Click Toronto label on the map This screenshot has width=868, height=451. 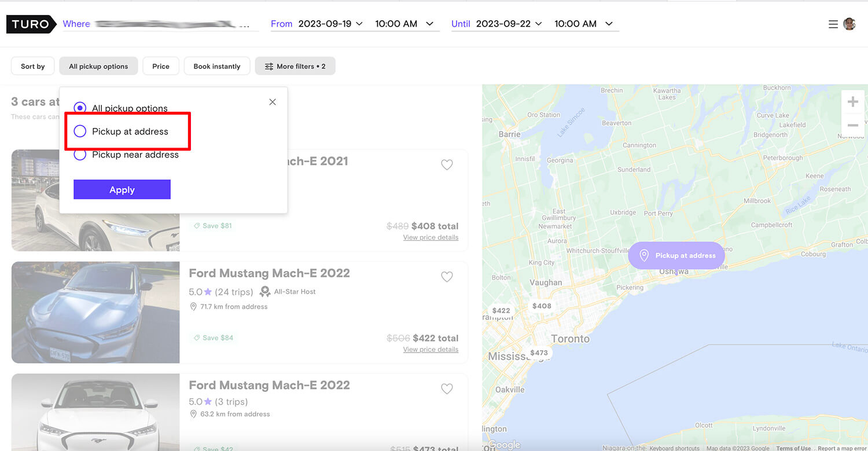570,339
